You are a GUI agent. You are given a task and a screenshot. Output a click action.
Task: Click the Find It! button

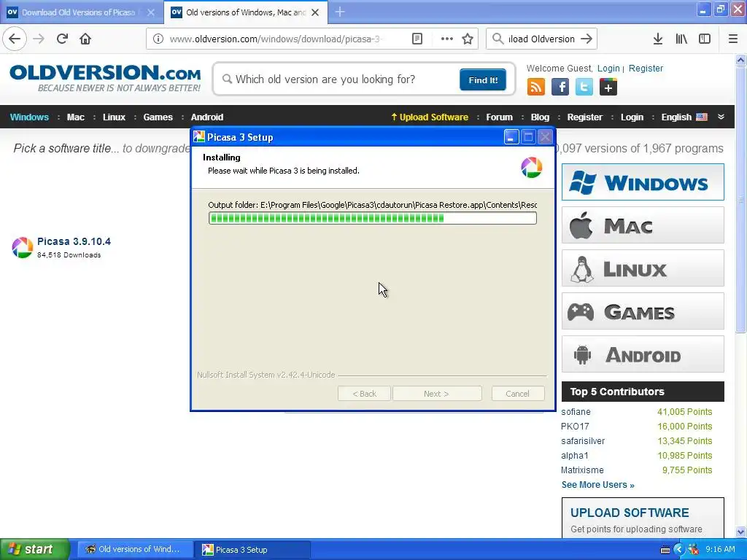pyautogui.click(x=483, y=79)
